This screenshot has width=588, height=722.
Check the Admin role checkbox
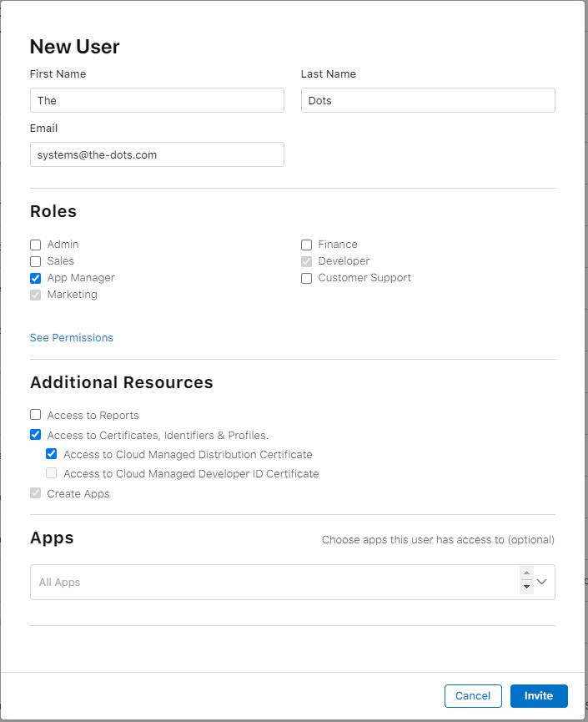tap(35, 245)
